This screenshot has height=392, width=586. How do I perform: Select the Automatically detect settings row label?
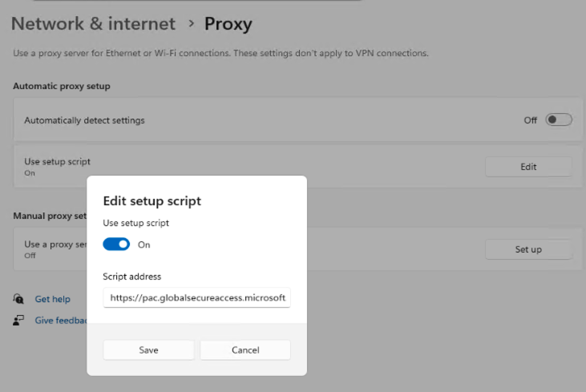(x=84, y=120)
